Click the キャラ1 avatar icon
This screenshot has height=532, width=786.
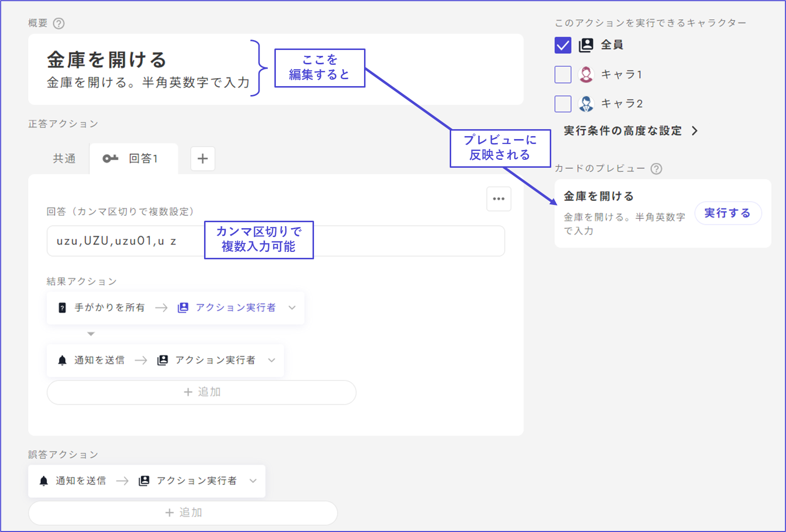click(586, 75)
